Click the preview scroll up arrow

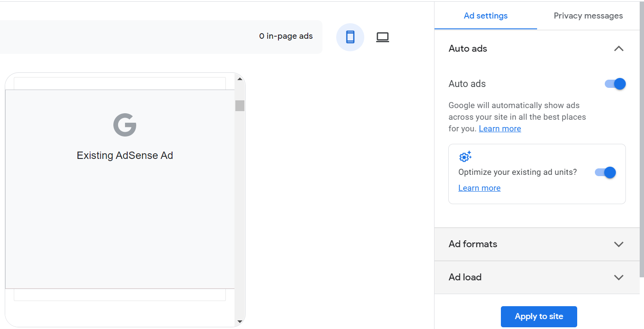pyautogui.click(x=240, y=79)
